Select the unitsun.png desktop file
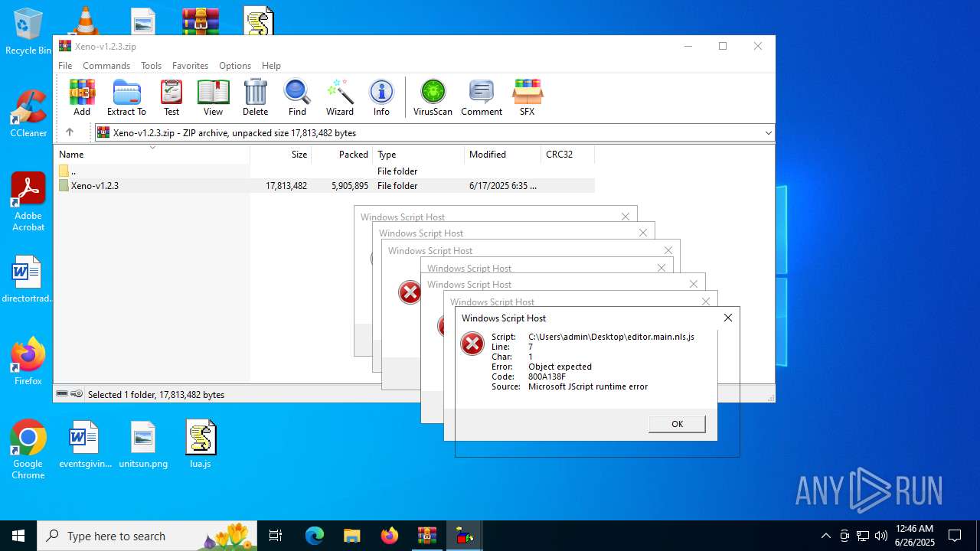Image resolution: width=980 pixels, height=551 pixels. [143, 445]
